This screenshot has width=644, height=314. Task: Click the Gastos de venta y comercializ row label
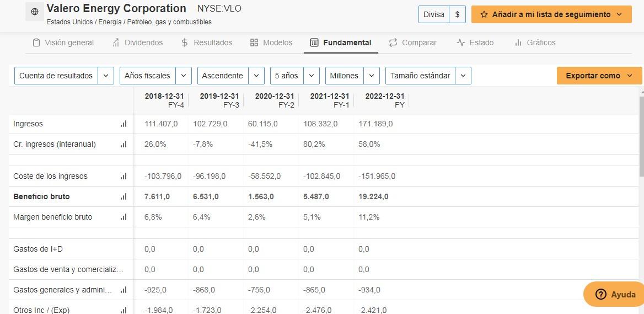pyautogui.click(x=68, y=270)
